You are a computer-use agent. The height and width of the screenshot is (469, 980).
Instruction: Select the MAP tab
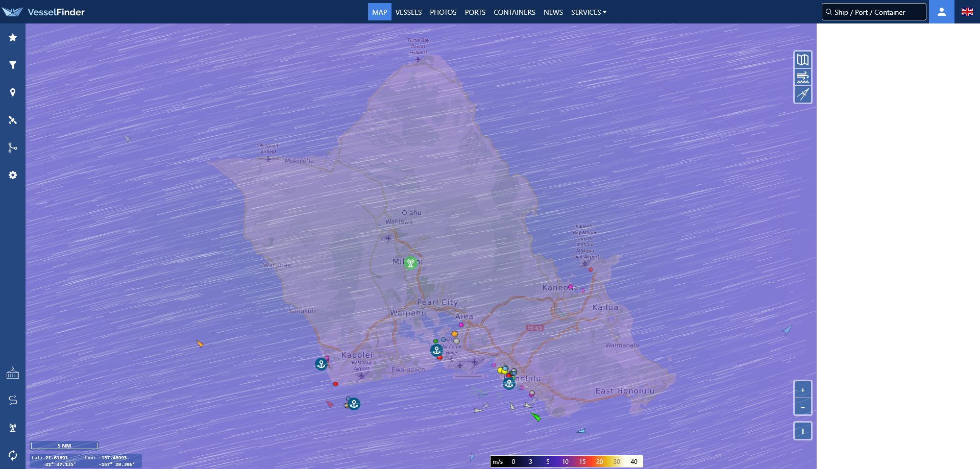(x=380, y=12)
